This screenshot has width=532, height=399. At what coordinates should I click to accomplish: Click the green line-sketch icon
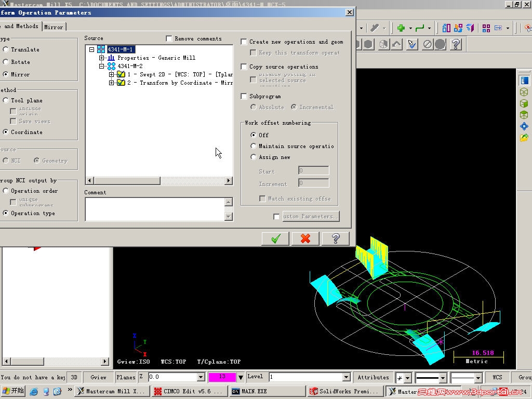(x=420, y=28)
